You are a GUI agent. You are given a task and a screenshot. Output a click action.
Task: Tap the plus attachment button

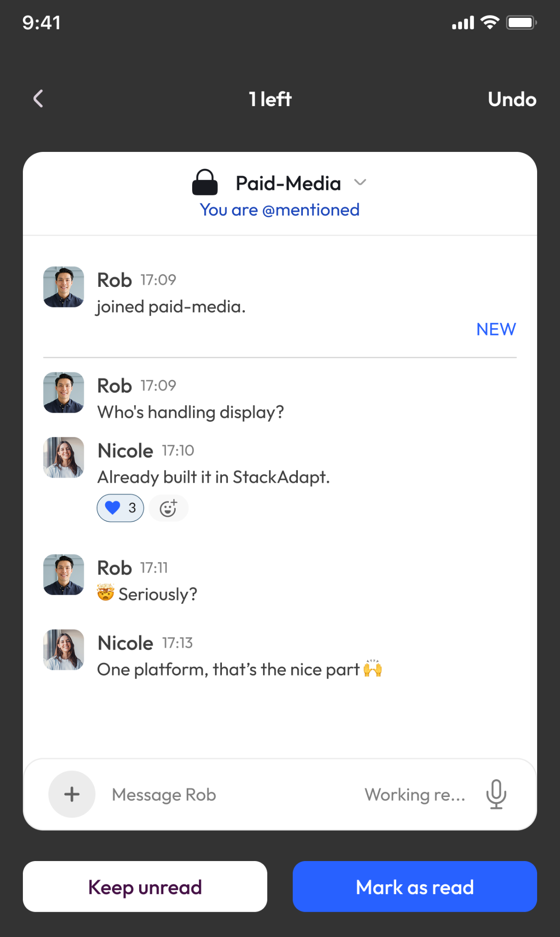(x=72, y=794)
